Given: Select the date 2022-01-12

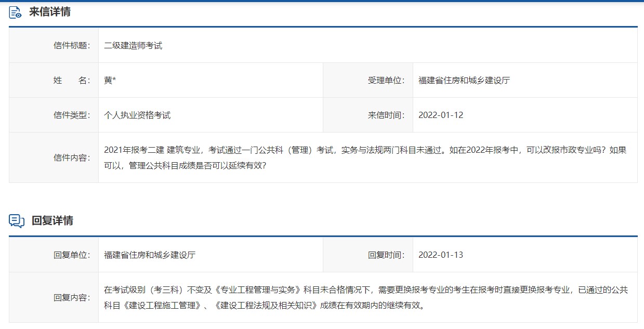Looking at the screenshot, I should [x=440, y=115].
